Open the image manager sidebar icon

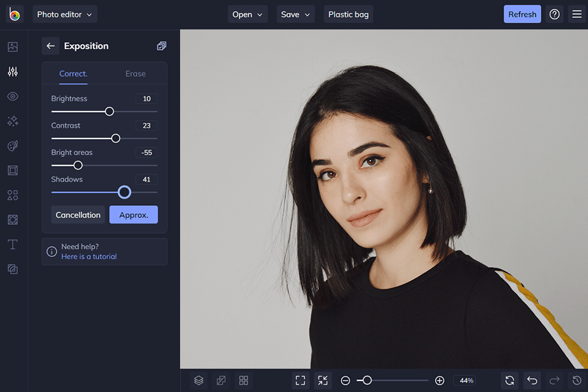point(13,47)
